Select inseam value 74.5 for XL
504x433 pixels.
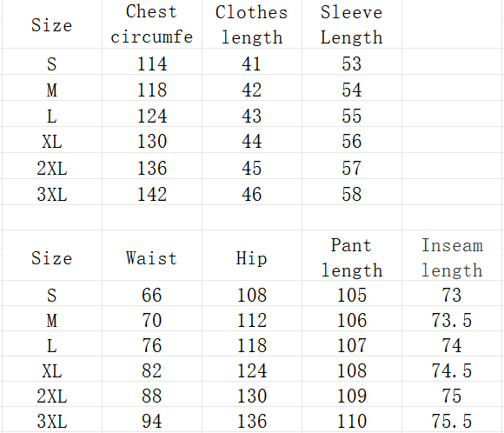pyautogui.click(x=452, y=370)
